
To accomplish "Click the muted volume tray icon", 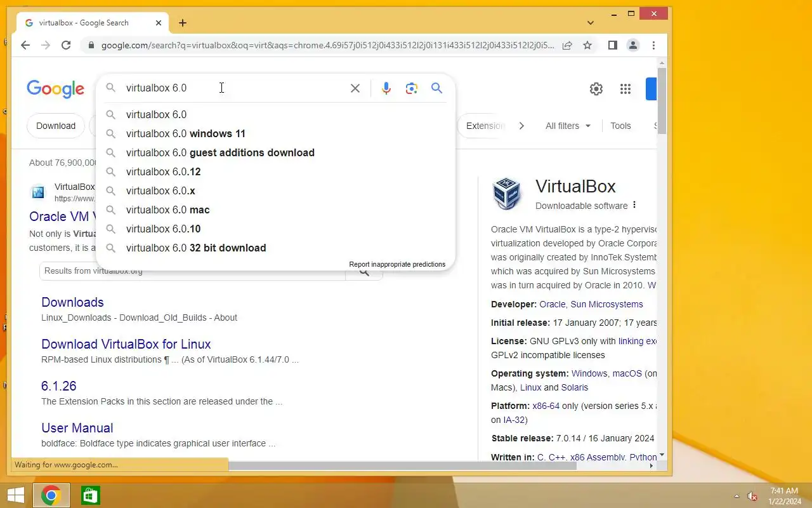I will 752,496.
